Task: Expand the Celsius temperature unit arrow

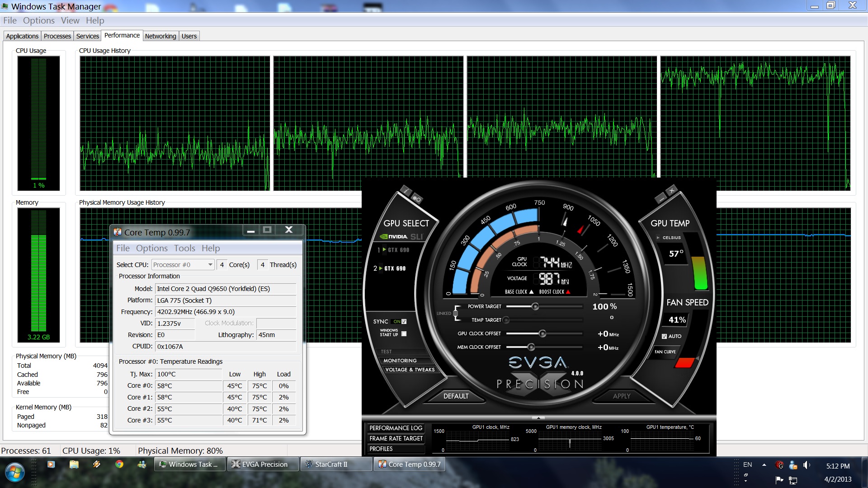Action: tap(658, 238)
